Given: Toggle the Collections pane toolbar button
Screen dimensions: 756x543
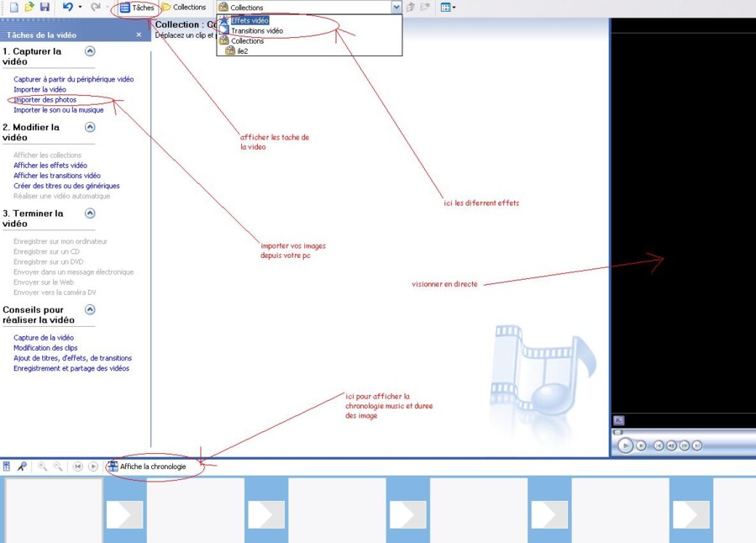Looking at the screenshot, I should coord(184,8).
